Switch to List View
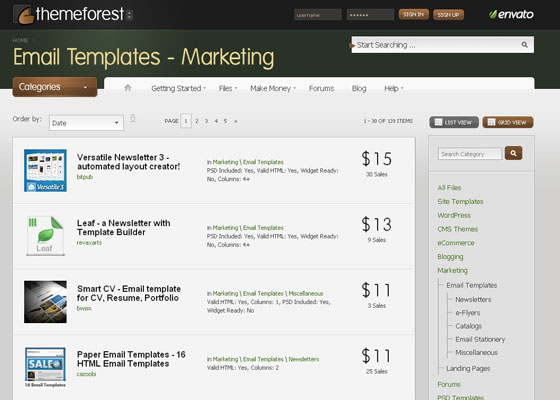The height and width of the screenshot is (400, 560). coord(454,122)
